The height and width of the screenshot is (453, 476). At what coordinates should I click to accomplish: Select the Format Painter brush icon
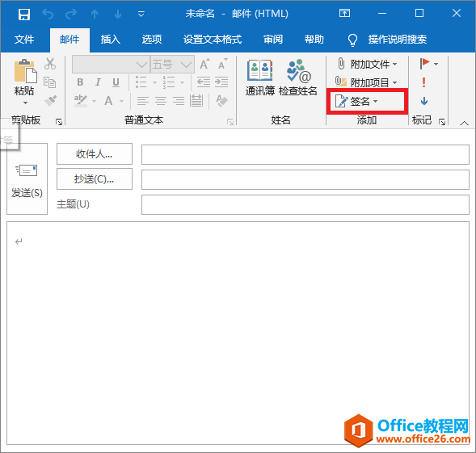(50, 100)
